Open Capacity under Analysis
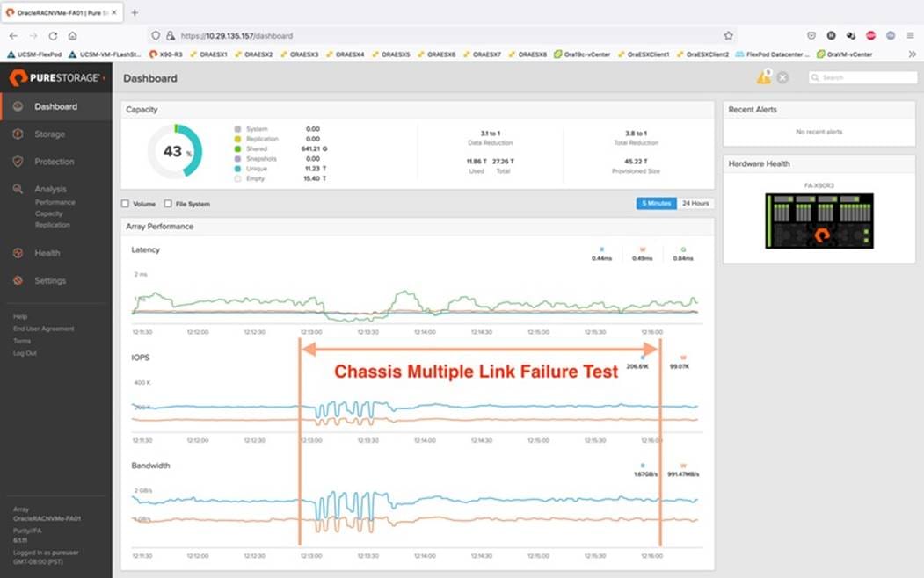 (48, 213)
